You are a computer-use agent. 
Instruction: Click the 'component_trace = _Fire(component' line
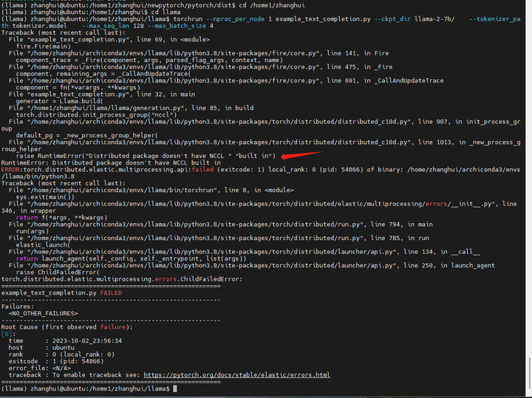(149, 60)
